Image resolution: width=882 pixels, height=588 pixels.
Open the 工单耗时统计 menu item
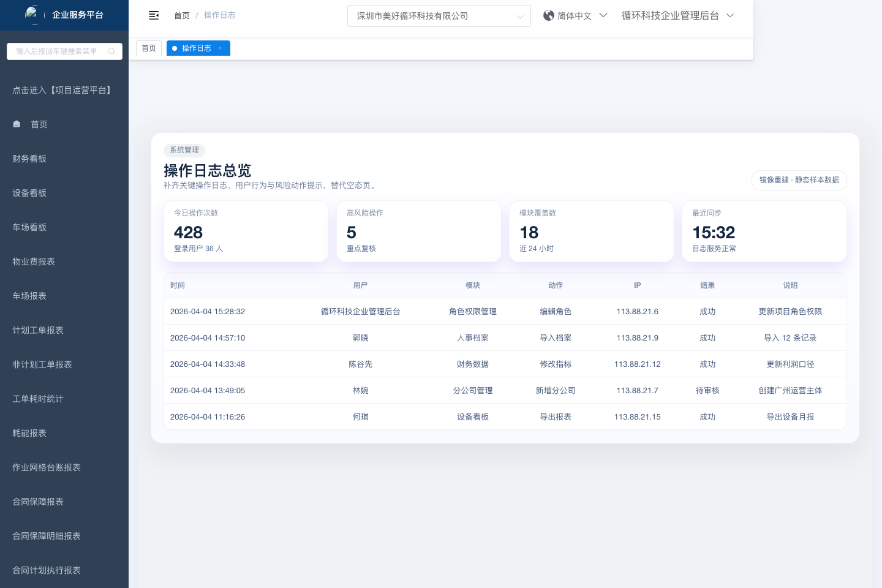(x=38, y=399)
